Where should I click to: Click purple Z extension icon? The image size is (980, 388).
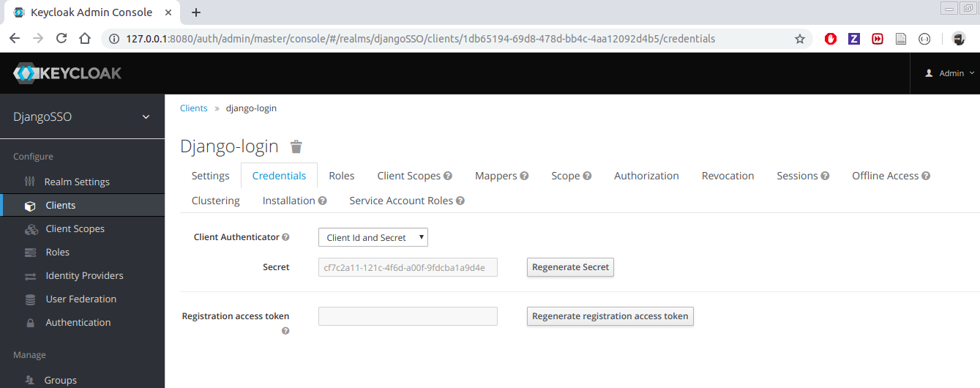(x=854, y=39)
